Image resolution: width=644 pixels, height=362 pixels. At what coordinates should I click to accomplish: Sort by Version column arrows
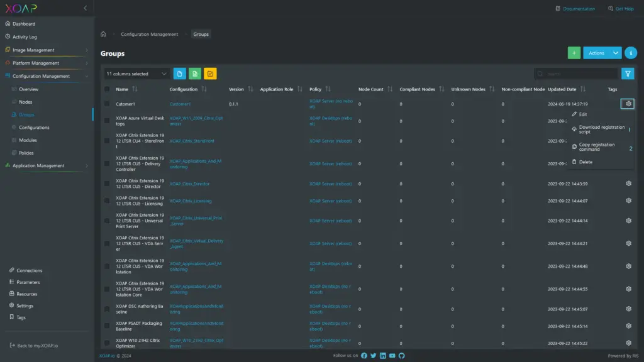tap(250, 89)
